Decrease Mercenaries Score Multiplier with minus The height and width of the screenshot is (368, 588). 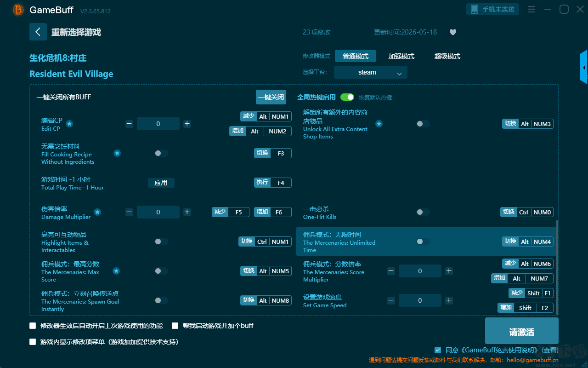point(391,271)
